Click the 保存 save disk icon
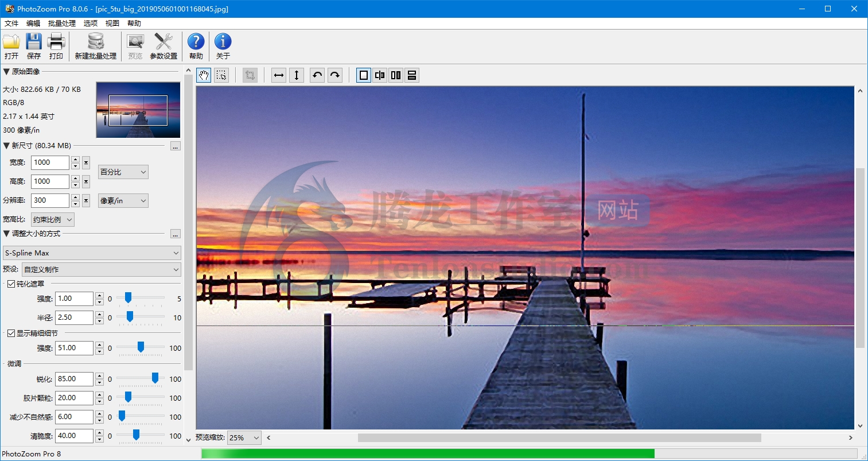 (x=34, y=46)
